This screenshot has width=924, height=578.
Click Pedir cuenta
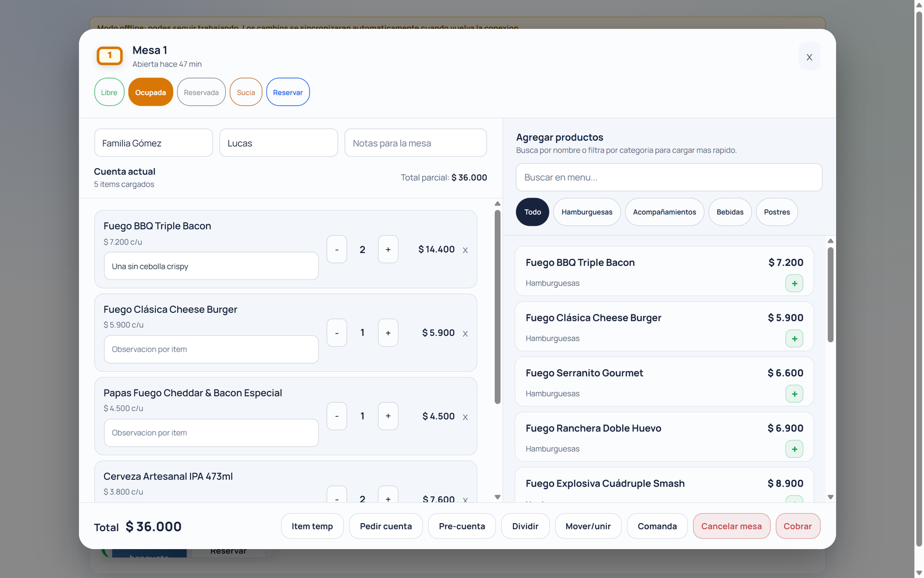click(x=386, y=526)
